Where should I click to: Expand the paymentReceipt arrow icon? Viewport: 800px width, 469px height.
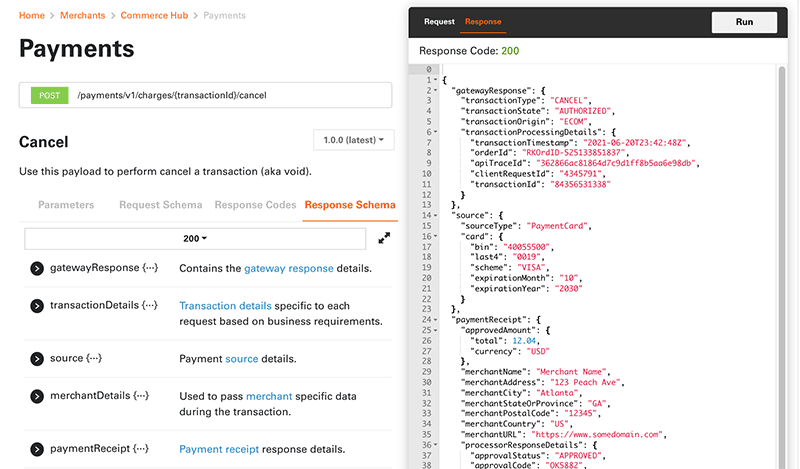point(37,449)
